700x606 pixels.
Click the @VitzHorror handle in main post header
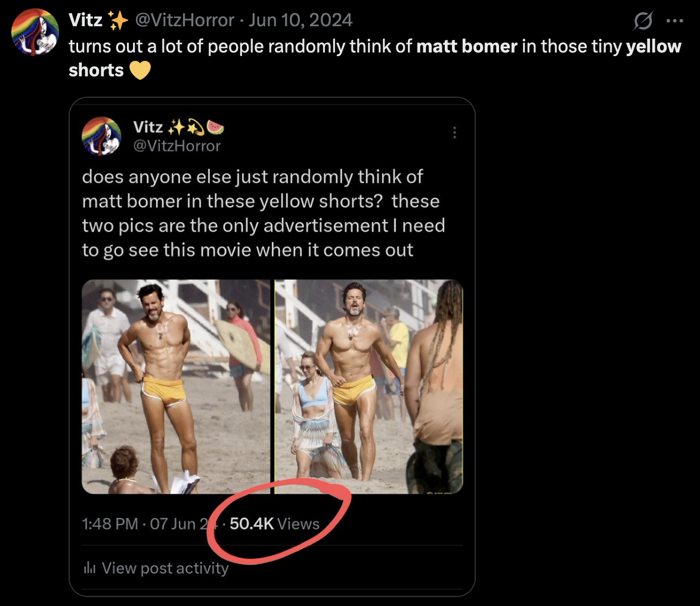coord(185,20)
